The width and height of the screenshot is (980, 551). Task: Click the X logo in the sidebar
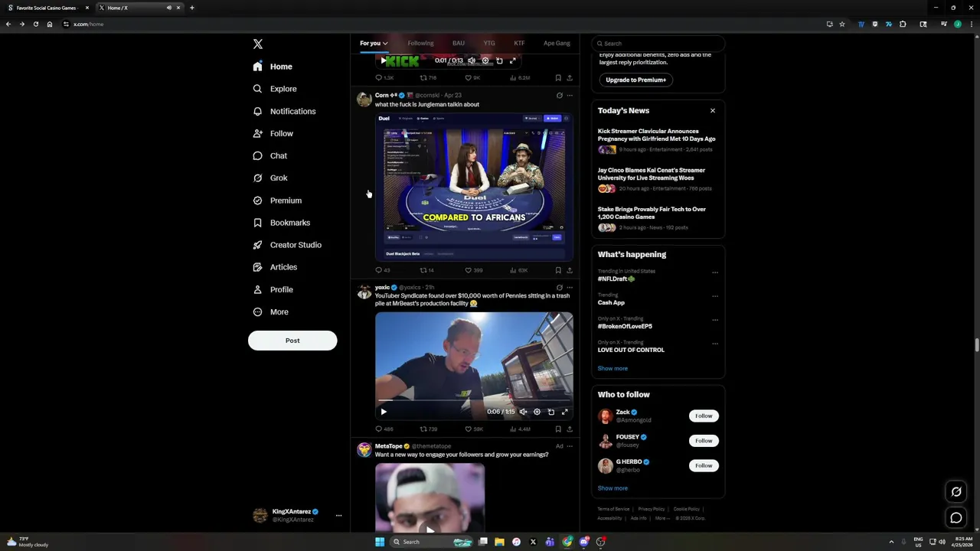click(x=258, y=44)
